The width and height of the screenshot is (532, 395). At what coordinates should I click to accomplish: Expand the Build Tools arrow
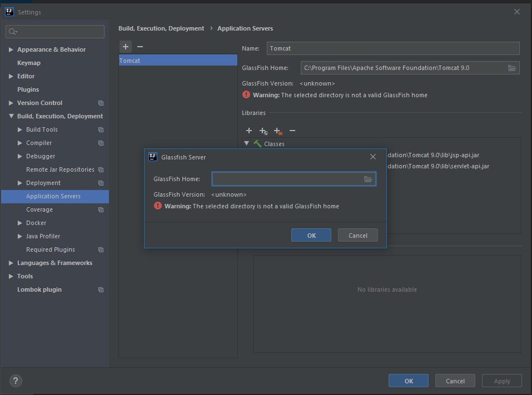coord(19,129)
